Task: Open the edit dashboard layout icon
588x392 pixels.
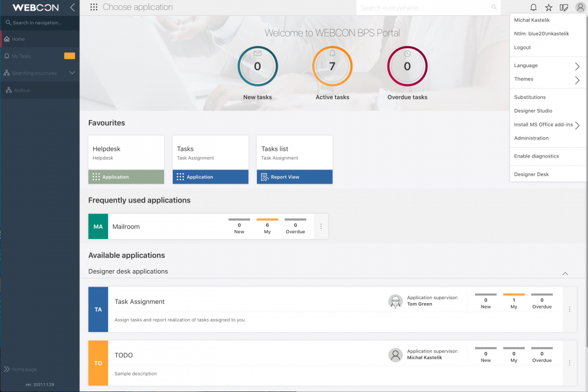Action: click(564, 7)
